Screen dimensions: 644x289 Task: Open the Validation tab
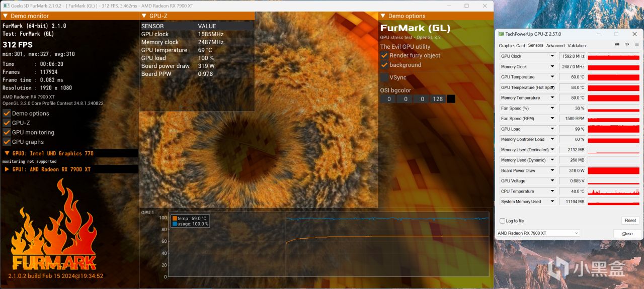(x=577, y=46)
